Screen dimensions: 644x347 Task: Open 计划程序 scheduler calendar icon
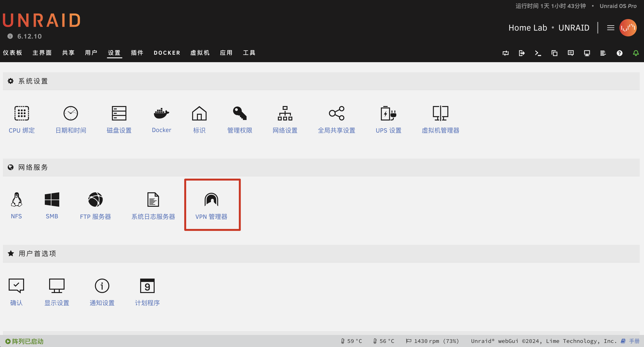coord(147,286)
